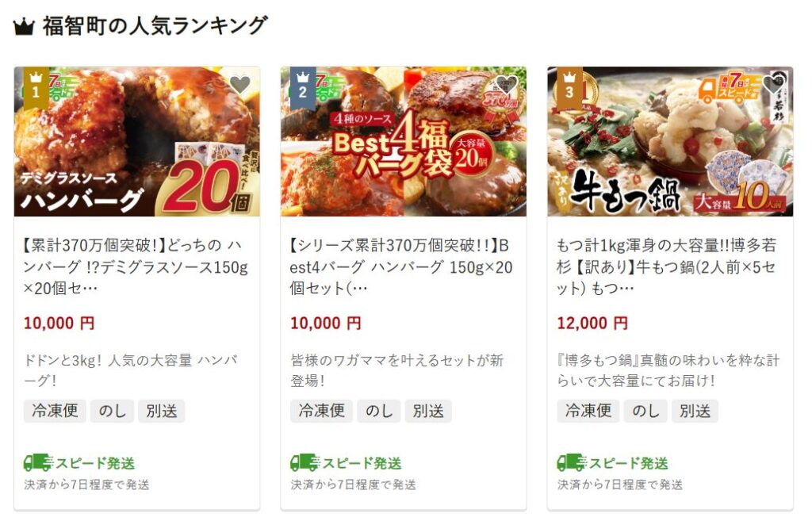This screenshot has width=812, height=521.
Task: Favorite the demi-glace hamburger with heart icon
Action: (239, 84)
